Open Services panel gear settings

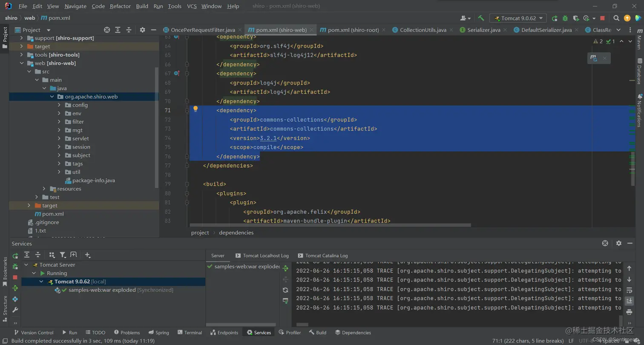point(619,243)
